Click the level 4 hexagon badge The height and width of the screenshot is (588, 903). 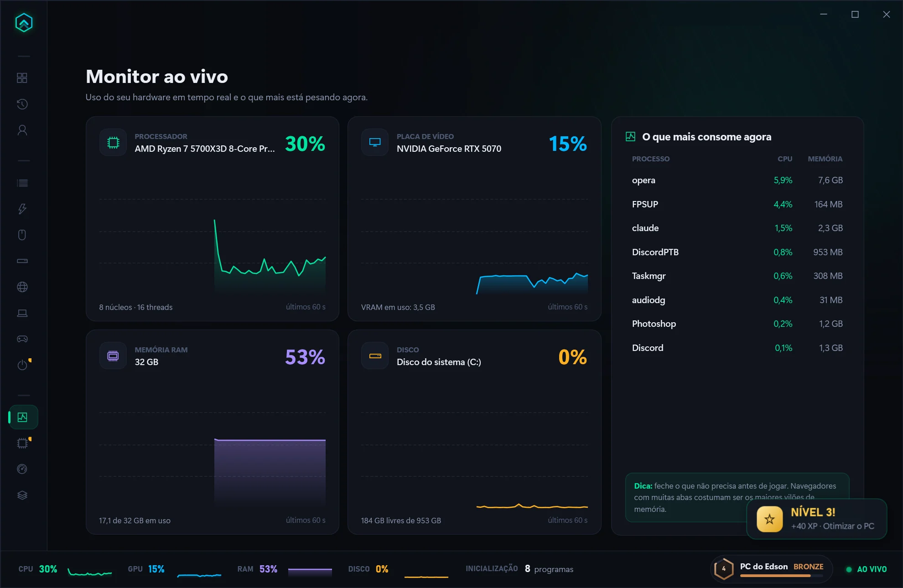[724, 569]
